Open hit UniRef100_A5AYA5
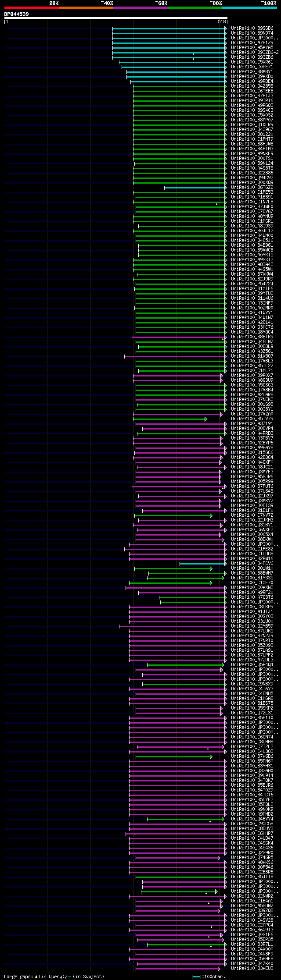The width and height of the screenshot is (281, 980). [252, 48]
